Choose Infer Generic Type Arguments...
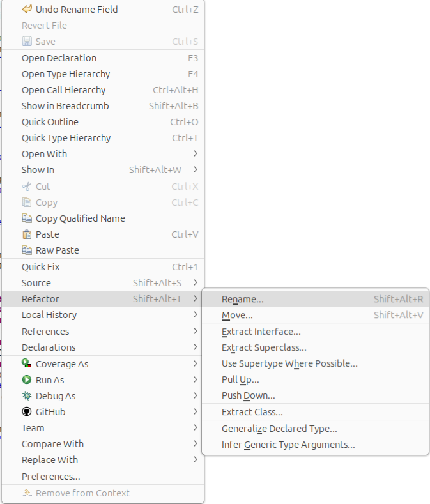This screenshot has width=430, height=504. (x=288, y=445)
